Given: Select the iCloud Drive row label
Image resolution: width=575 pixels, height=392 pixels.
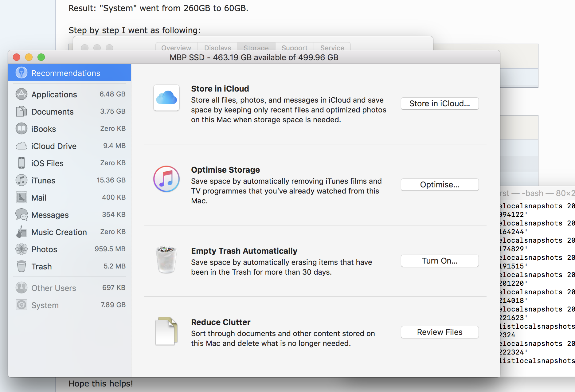Looking at the screenshot, I should [54, 146].
